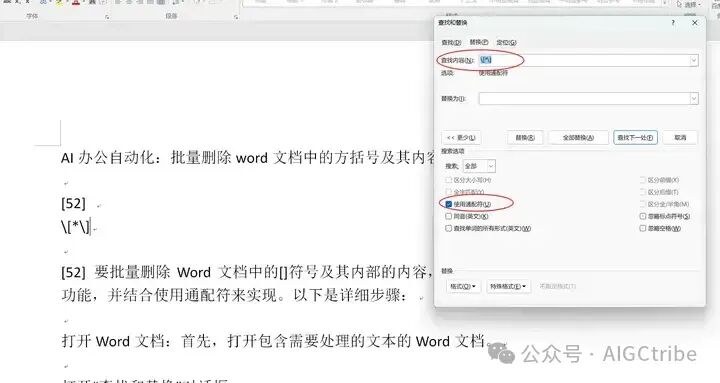Switch to the 定位 tab
This screenshot has height=383, width=720.
[x=506, y=42]
